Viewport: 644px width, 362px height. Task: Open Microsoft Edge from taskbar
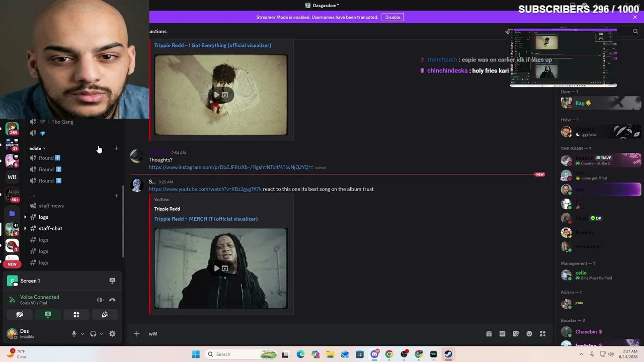300,354
